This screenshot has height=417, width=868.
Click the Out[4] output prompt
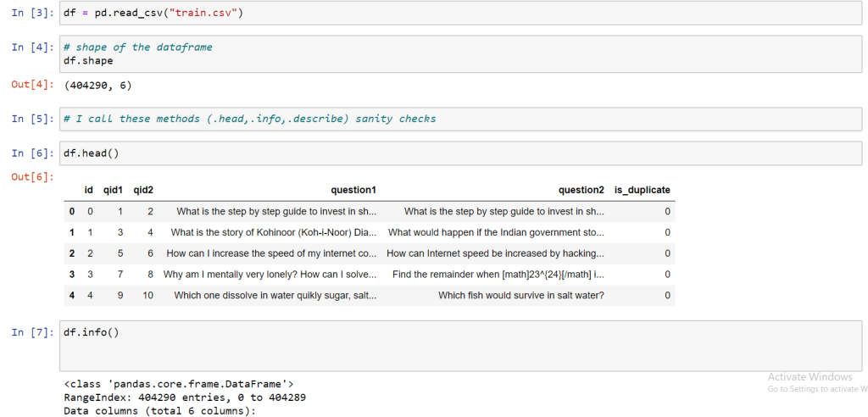coord(31,85)
